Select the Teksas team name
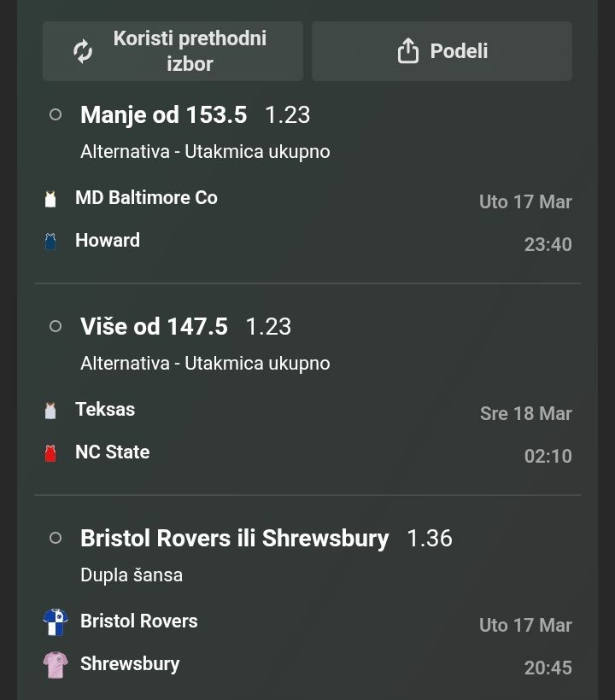The image size is (615, 700). (105, 410)
